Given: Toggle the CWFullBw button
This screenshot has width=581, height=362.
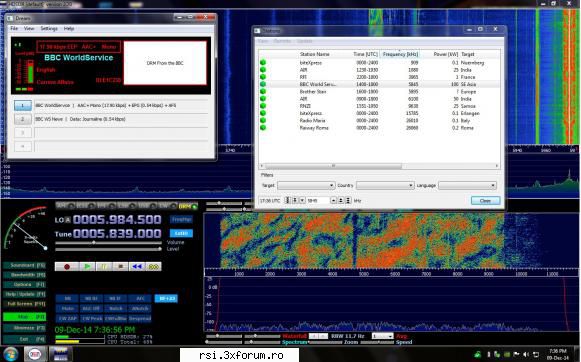Looking at the screenshot, I should tap(115, 319).
